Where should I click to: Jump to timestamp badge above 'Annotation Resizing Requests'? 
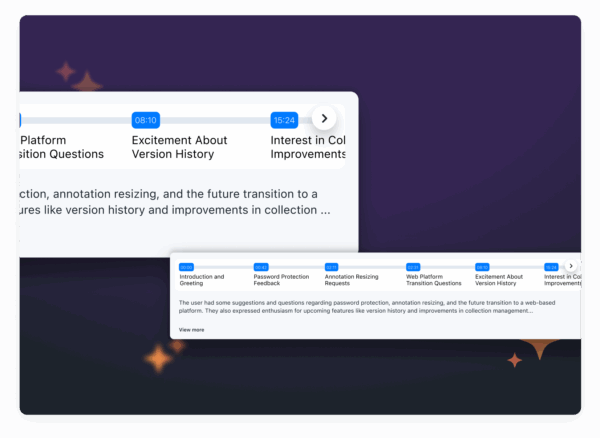click(x=331, y=267)
